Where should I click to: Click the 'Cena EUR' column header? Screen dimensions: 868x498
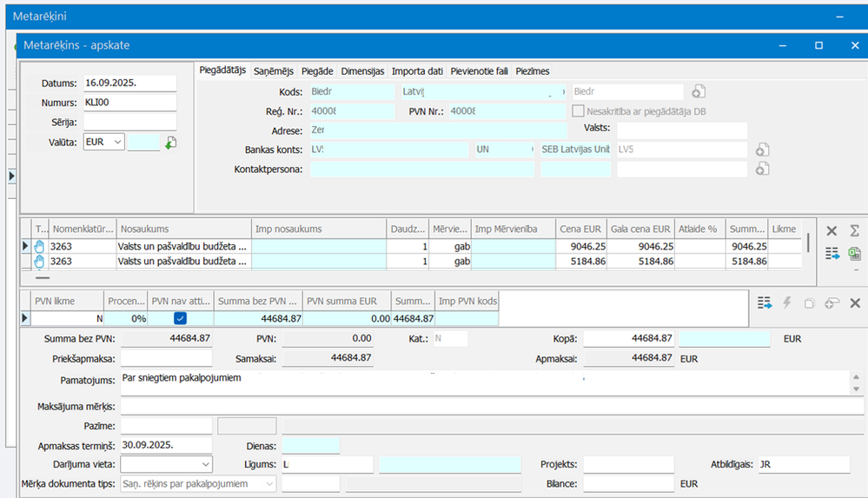click(580, 229)
